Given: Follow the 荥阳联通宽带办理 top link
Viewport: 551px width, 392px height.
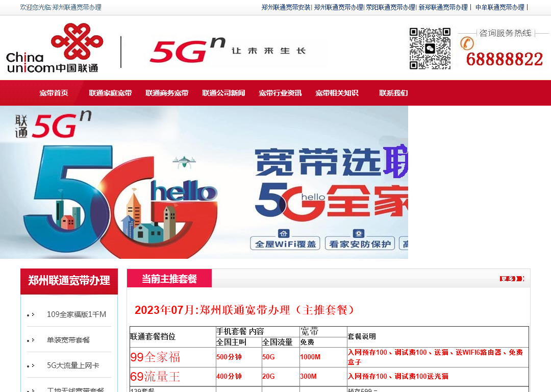Looking at the screenshot, I should (390, 7).
